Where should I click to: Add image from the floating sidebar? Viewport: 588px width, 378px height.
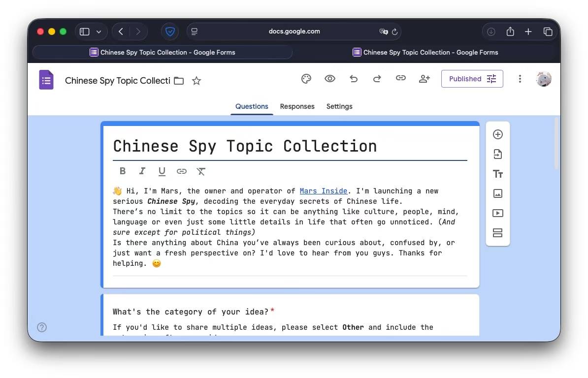(x=498, y=193)
